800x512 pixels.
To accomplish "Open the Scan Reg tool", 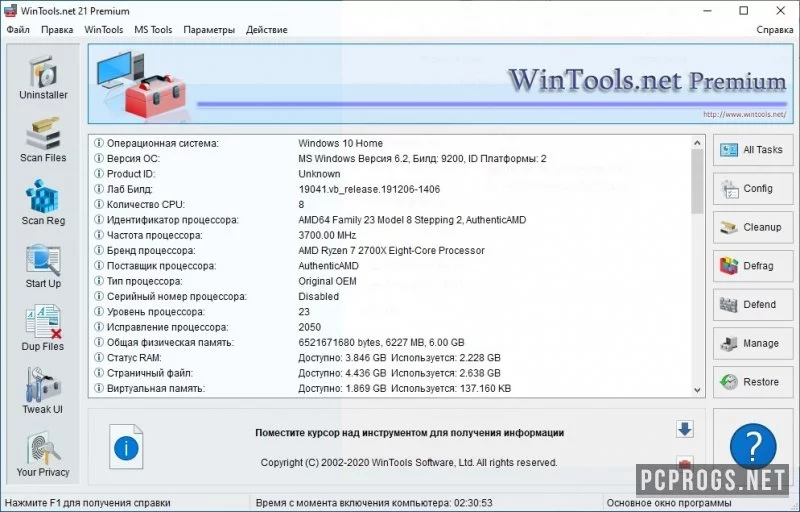I will pos(43,203).
